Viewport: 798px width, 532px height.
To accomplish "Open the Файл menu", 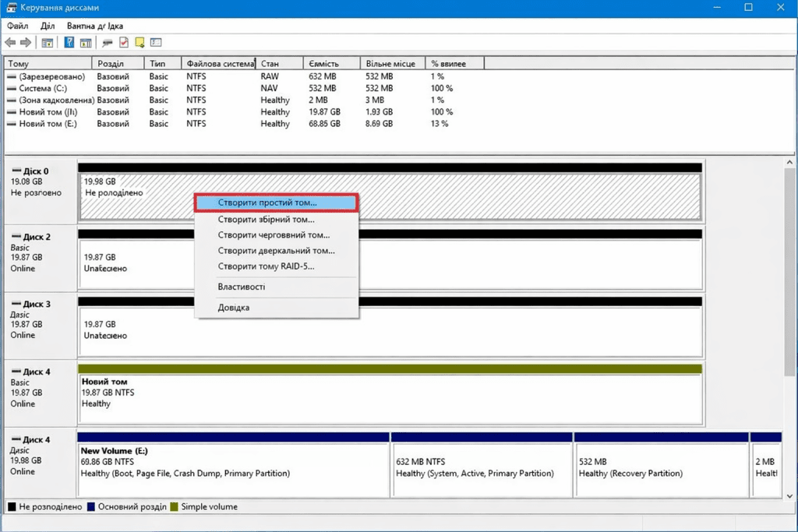I will 17,26.
